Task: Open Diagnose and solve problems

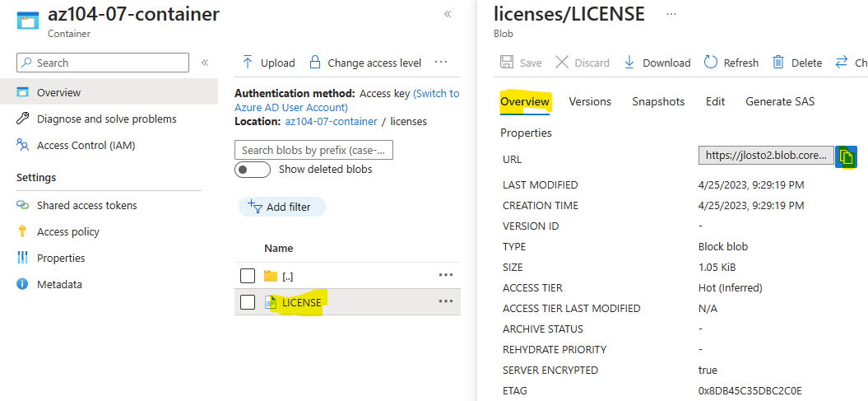Action: click(x=109, y=119)
